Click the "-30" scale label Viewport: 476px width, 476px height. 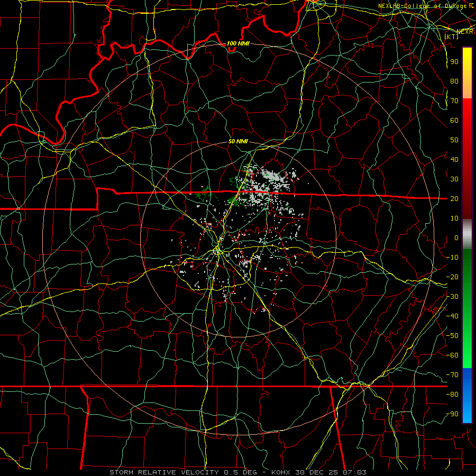pos(452,297)
